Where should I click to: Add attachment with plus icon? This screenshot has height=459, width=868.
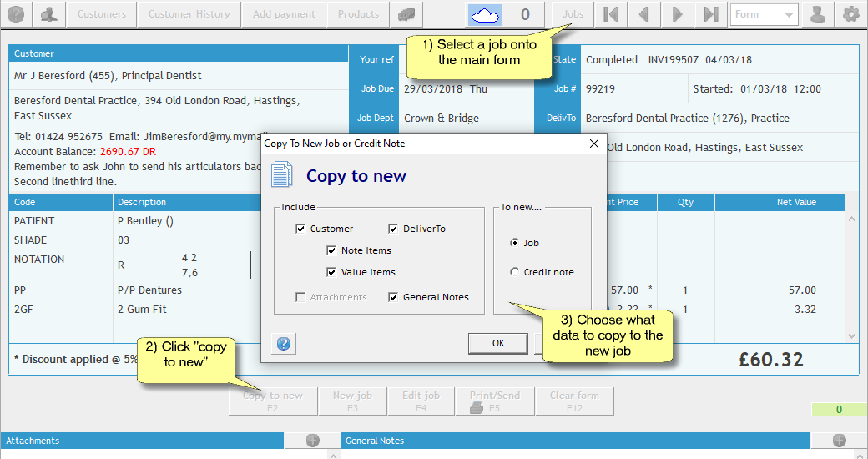pyautogui.click(x=313, y=441)
